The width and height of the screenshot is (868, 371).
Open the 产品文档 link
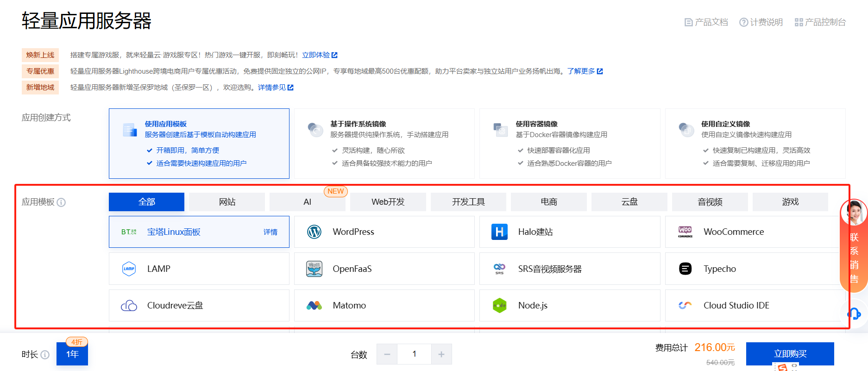click(x=706, y=22)
